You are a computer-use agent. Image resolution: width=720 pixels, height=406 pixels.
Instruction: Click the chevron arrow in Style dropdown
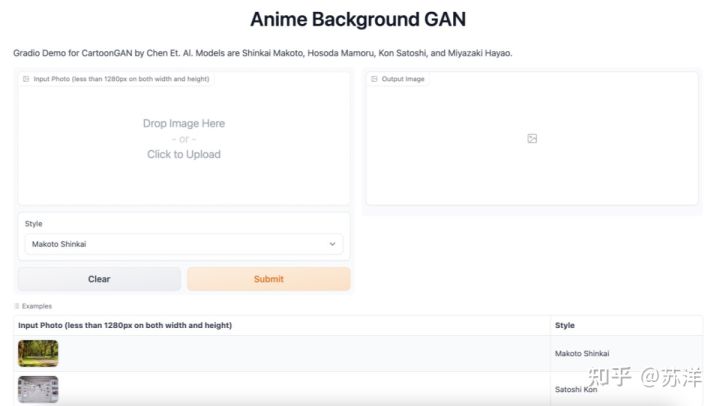coord(332,244)
